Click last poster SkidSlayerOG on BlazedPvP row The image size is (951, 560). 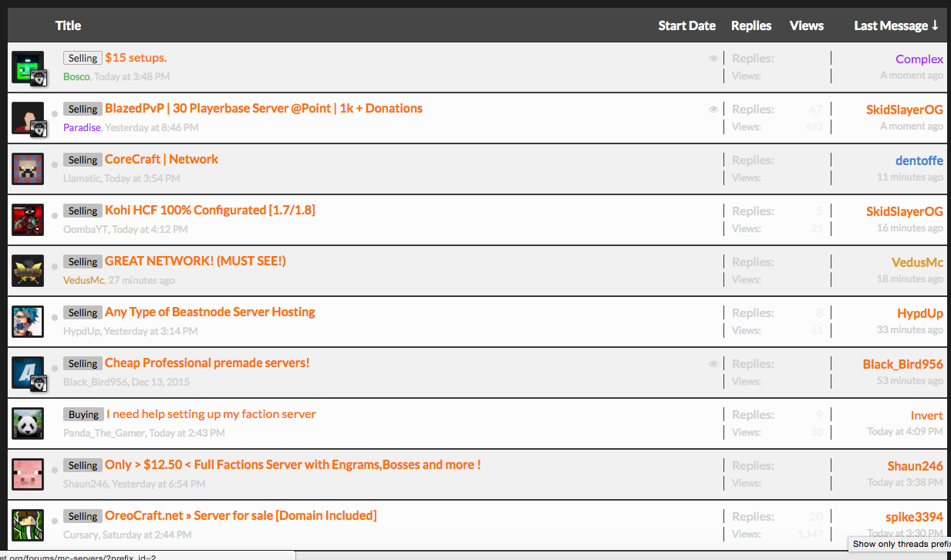(x=904, y=110)
